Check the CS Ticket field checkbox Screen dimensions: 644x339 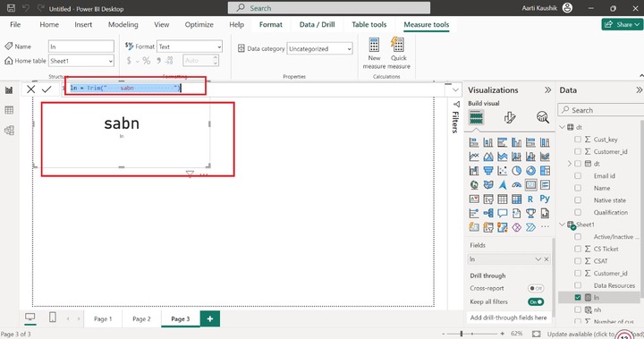point(578,249)
